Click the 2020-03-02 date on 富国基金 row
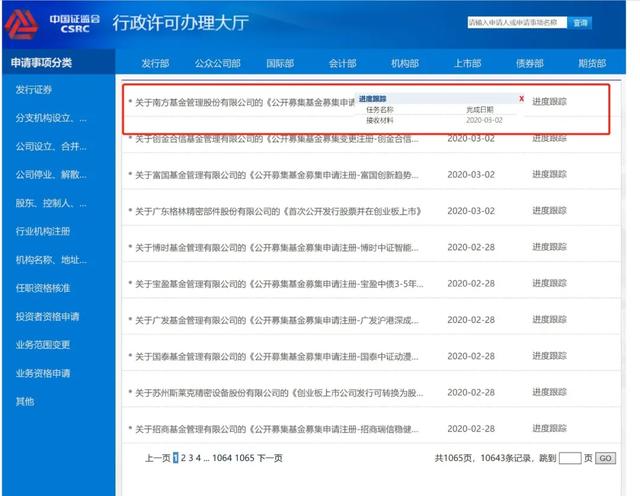The image size is (640, 496). point(471,175)
